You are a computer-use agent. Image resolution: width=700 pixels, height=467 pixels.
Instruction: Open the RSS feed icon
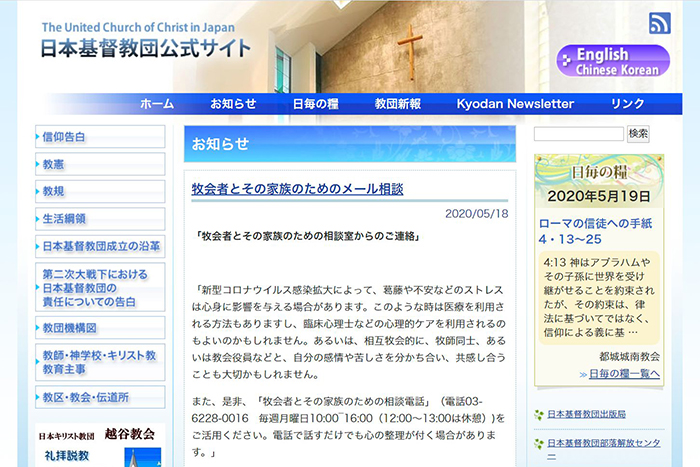coord(659,23)
